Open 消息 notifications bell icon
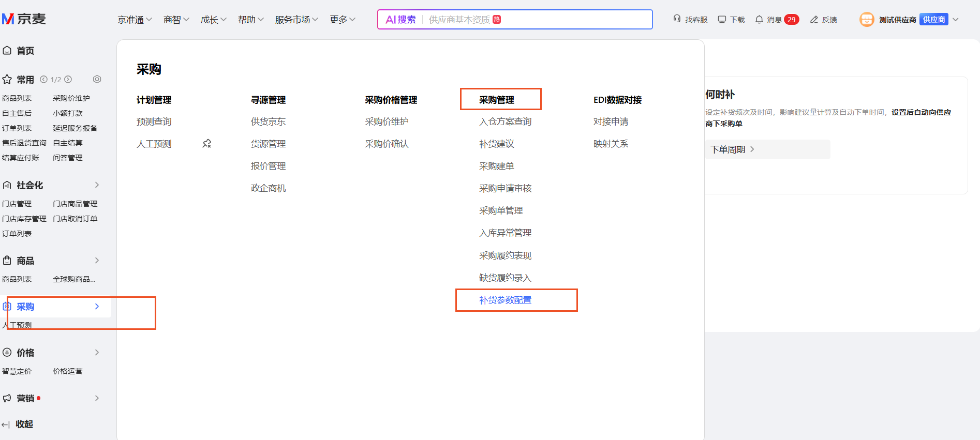Viewport: 980px width, 440px height. pyautogui.click(x=759, y=20)
